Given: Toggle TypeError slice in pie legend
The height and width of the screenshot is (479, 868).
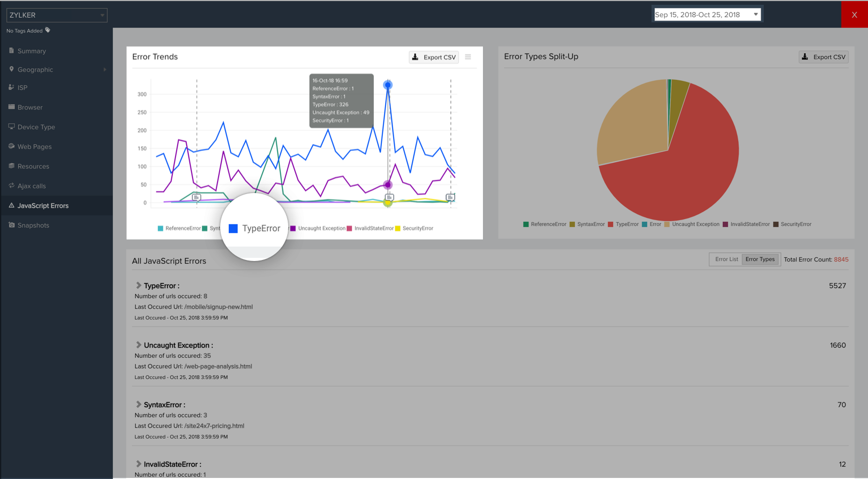Looking at the screenshot, I should 623,224.
